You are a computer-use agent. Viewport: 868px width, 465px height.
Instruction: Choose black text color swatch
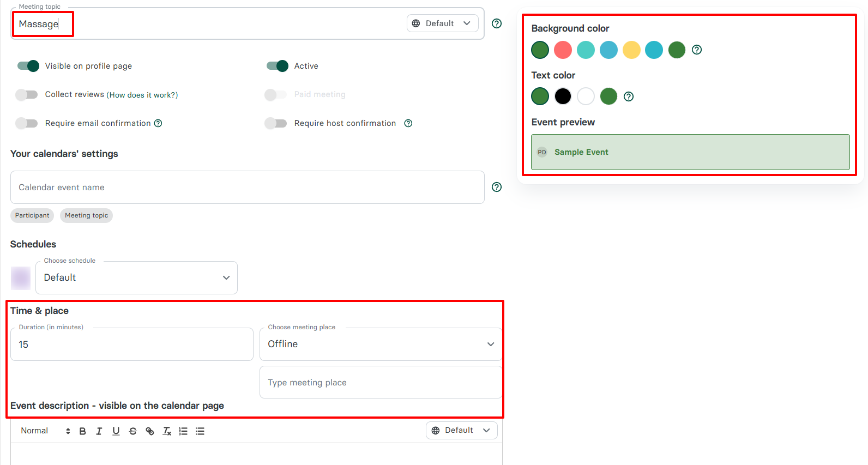click(x=563, y=96)
